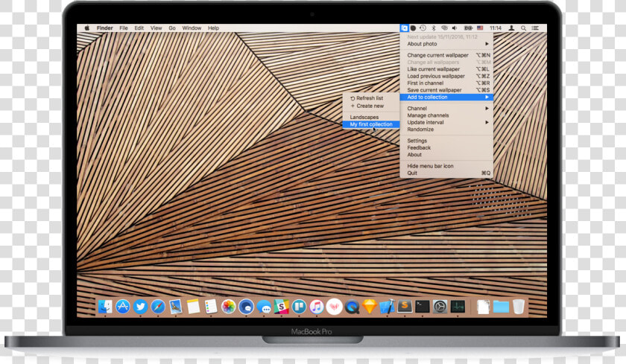Open Photos from the dock
This screenshot has width=626, height=364.
pos(228,307)
